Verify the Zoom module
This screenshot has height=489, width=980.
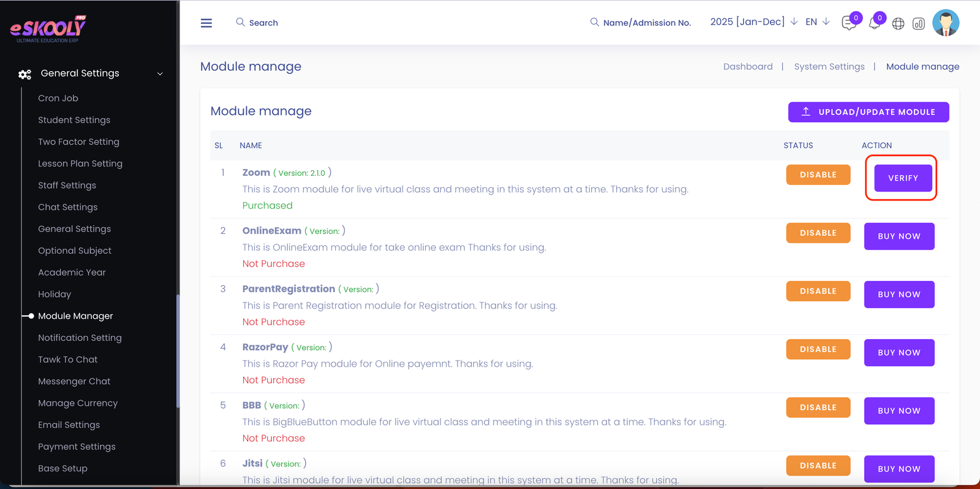903,178
